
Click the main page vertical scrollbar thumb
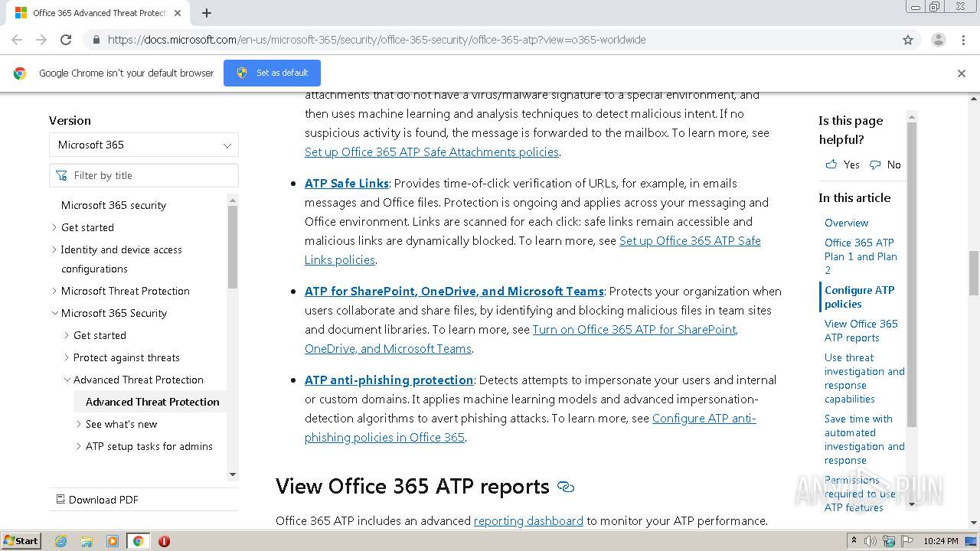[x=974, y=272]
